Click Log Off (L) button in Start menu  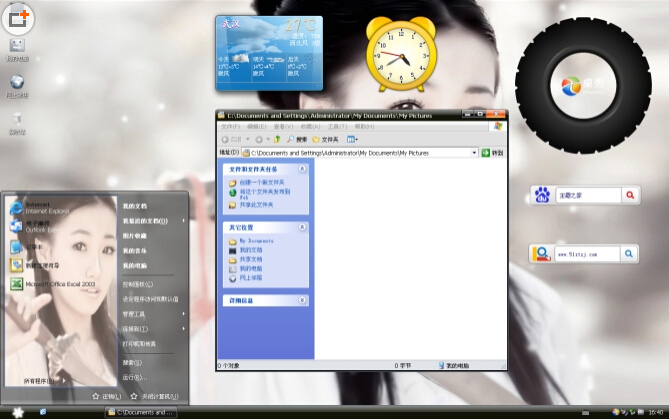(107, 397)
